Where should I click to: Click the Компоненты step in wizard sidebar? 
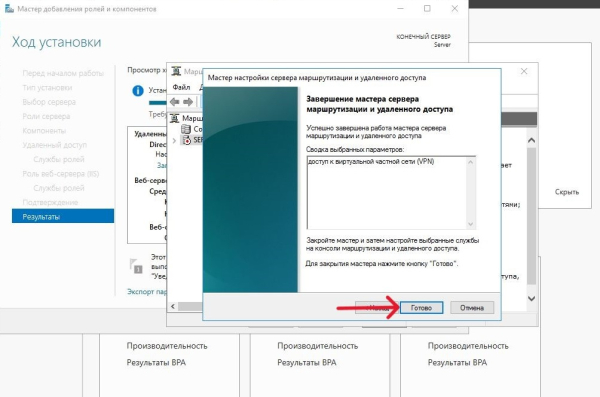[44, 131]
